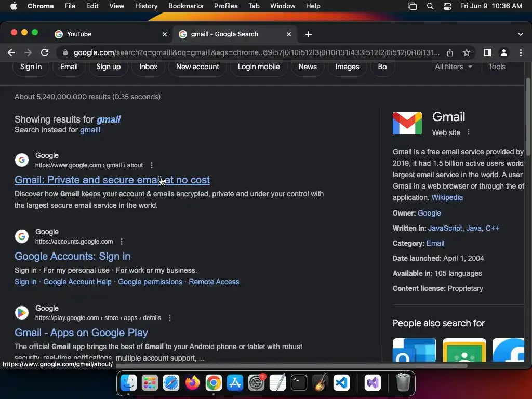Search instead for gmaill
The image size is (532, 399).
click(90, 130)
